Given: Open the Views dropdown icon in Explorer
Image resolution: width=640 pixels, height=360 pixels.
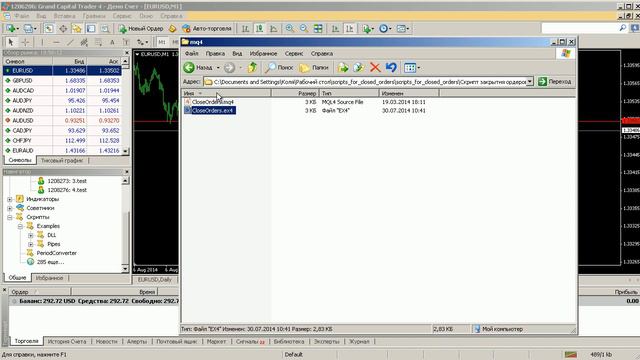Looking at the screenshot, I should (x=412, y=68).
